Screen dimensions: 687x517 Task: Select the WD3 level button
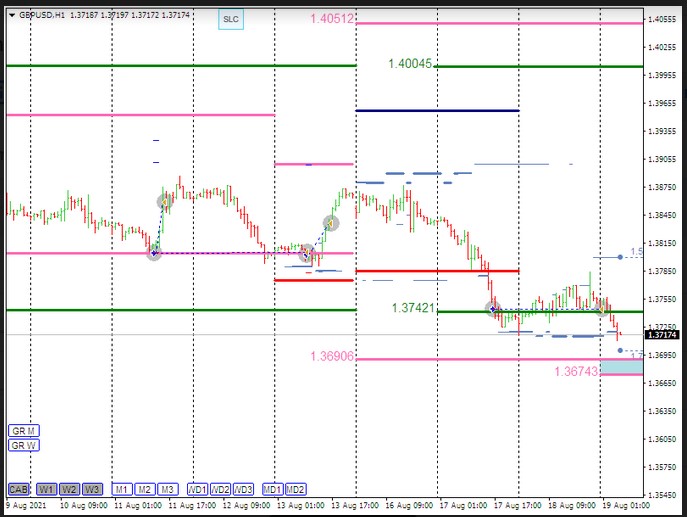click(x=244, y=489)
